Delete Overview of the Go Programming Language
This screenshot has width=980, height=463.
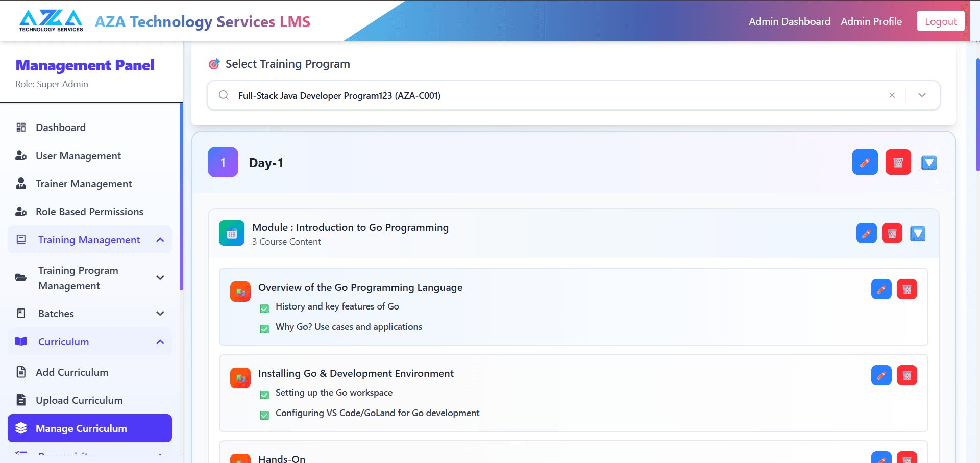click(907, 289)
